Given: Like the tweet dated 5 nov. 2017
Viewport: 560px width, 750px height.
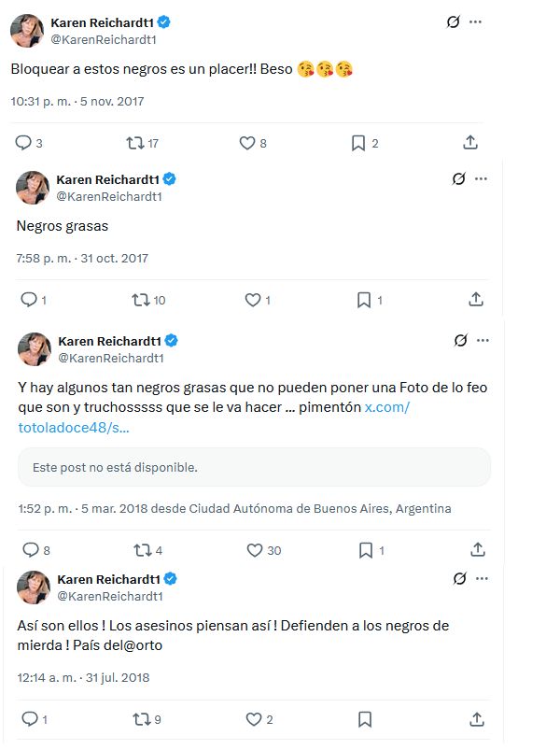Looking at the screenshot, I should (x=247, y=143).
